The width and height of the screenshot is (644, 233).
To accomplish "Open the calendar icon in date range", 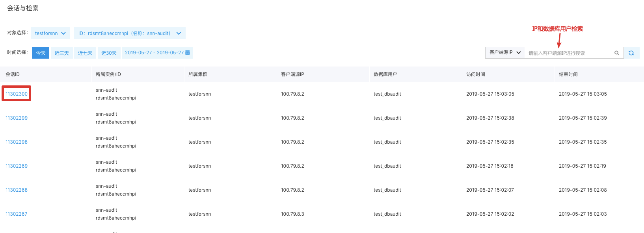I will [188, 52].
